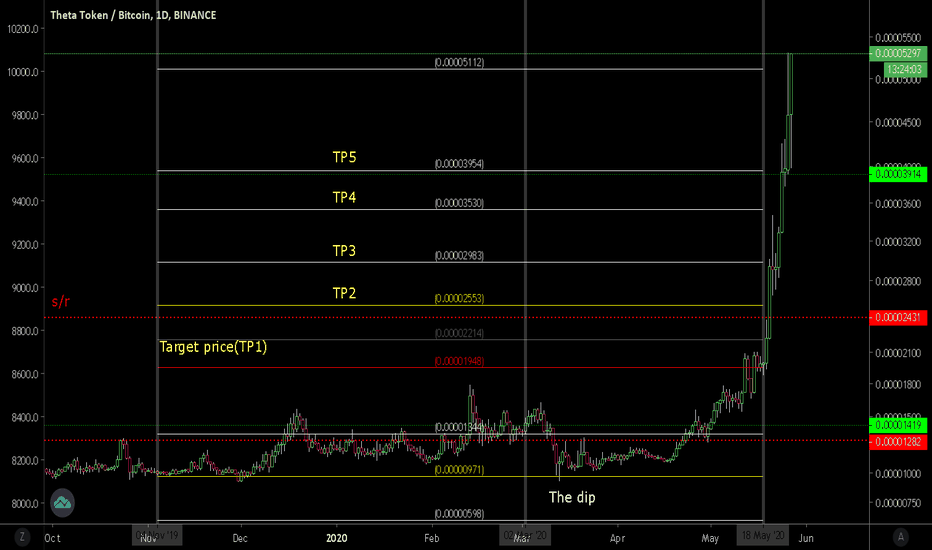Viewport: 932px width, 550px height.
Task: Click the Jun label on time axis
Action: tap(806, 538)
